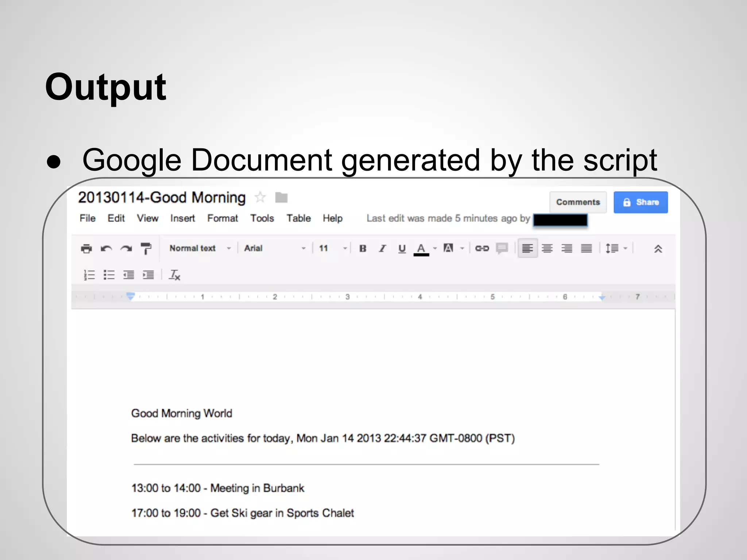
Task: Open the text color picker
Action: [x=421, y=249]
